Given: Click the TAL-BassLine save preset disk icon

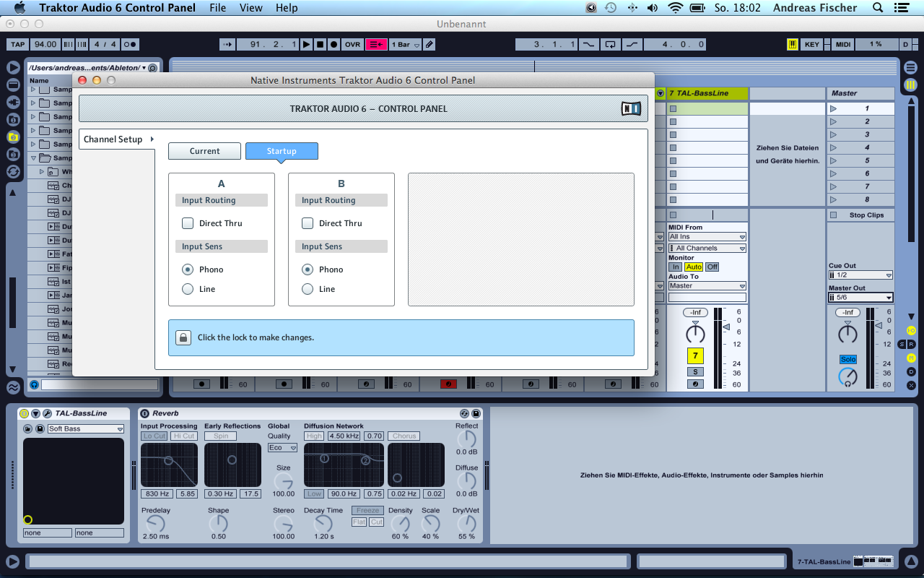Looking at the screenshot, I should 40,429.
